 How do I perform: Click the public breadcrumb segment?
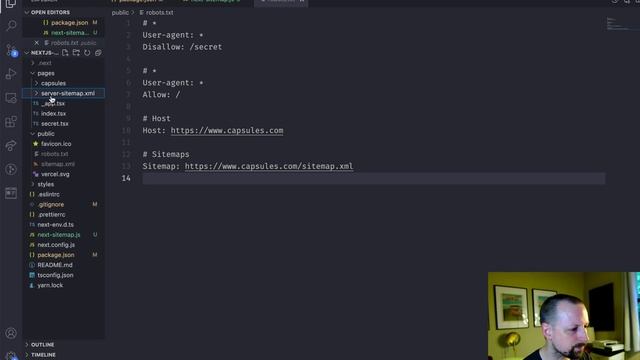pyautogui.click(x=120, y=13)
